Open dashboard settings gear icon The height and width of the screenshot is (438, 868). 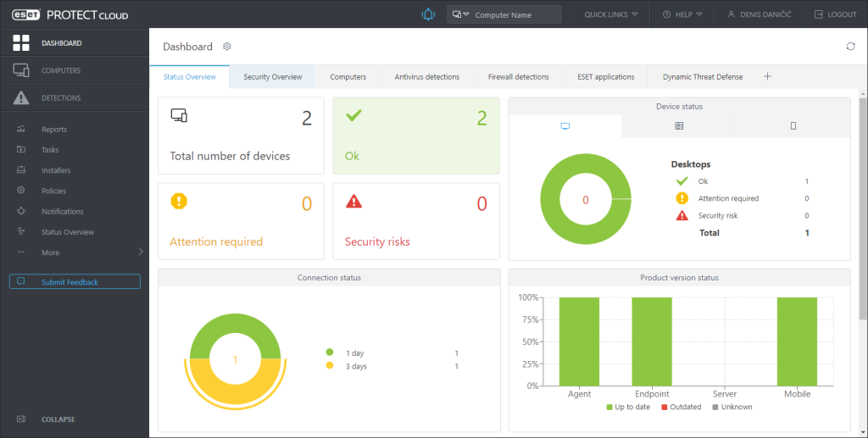[227, 47]
